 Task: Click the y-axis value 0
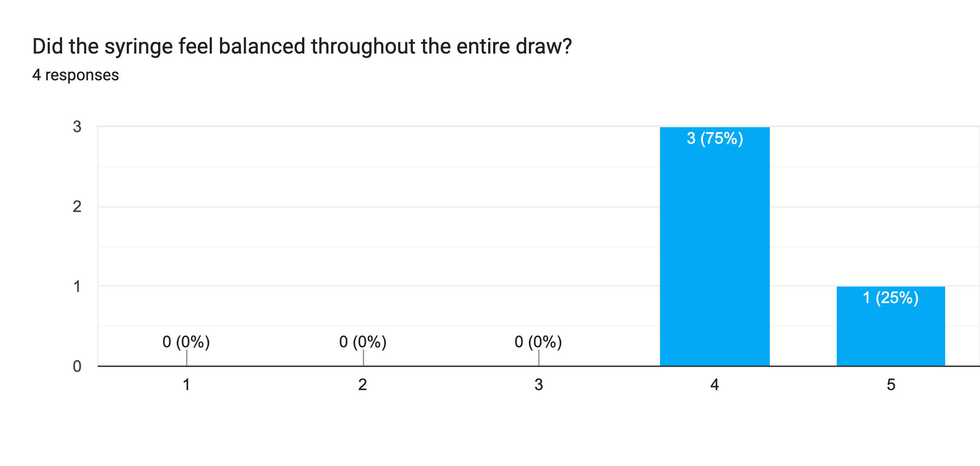pyautogui.click(x=77, y=366)
